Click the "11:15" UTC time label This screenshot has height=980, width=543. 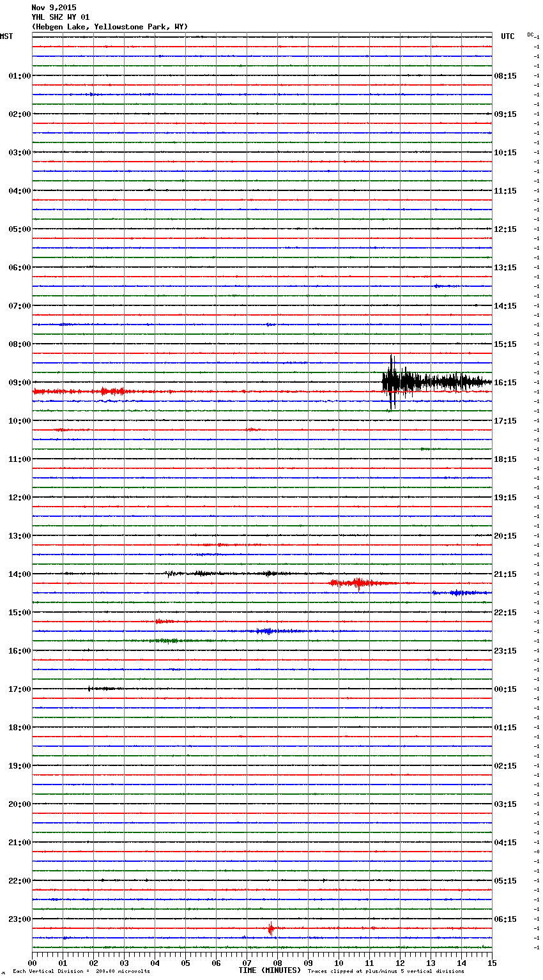[505, 191]
